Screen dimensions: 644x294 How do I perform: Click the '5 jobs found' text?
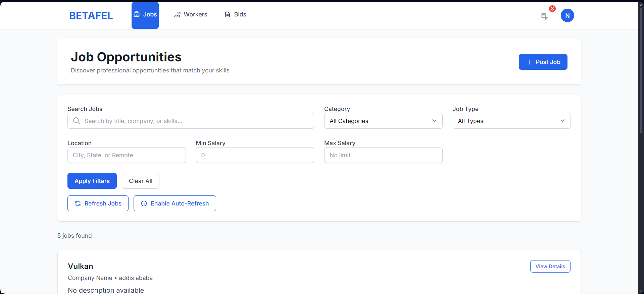point(75,236)
